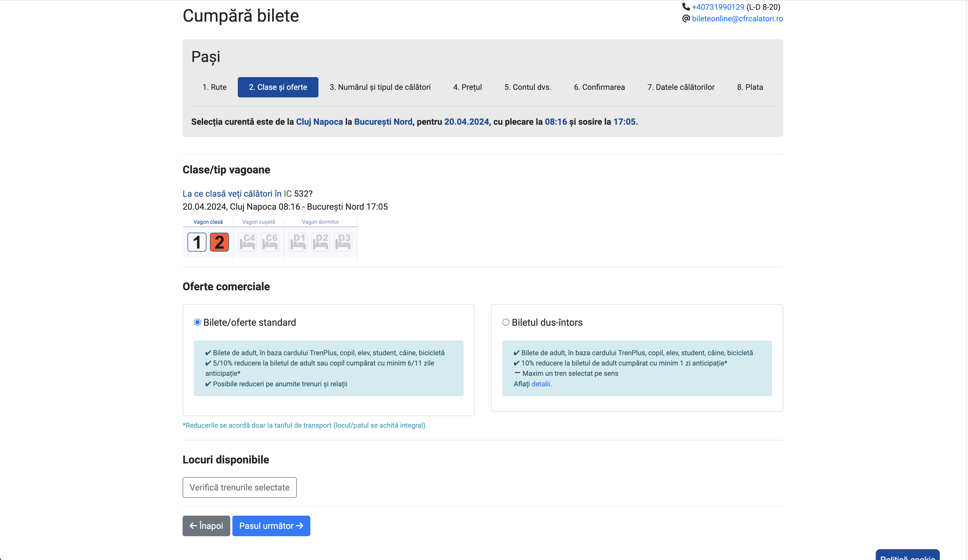Screen dimensions: 968x560
Task: Click Oferte comerciale heading
Action: (226, 286)
